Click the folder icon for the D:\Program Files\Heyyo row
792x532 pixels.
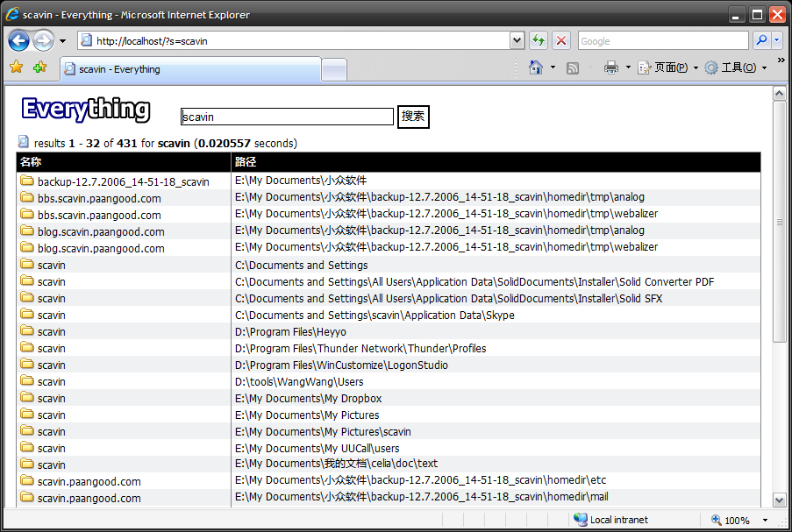coord(27,330)
